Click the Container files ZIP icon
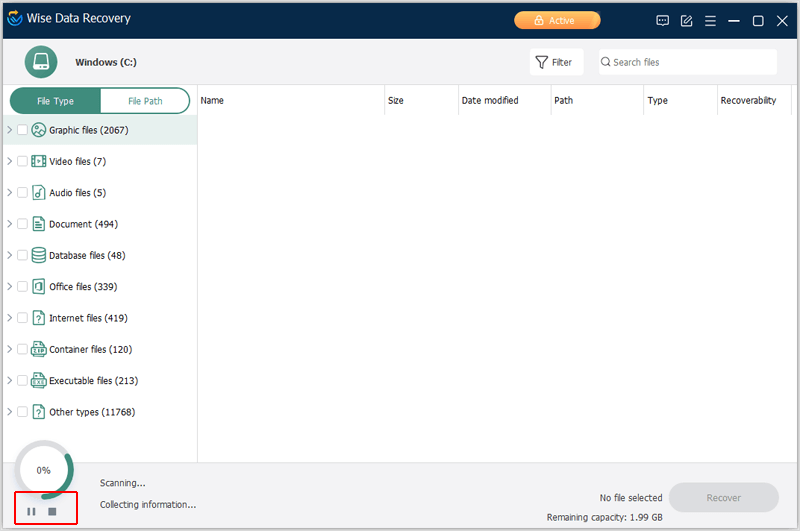The width and height of the screenshot is (800, 531). coord(39,349)
